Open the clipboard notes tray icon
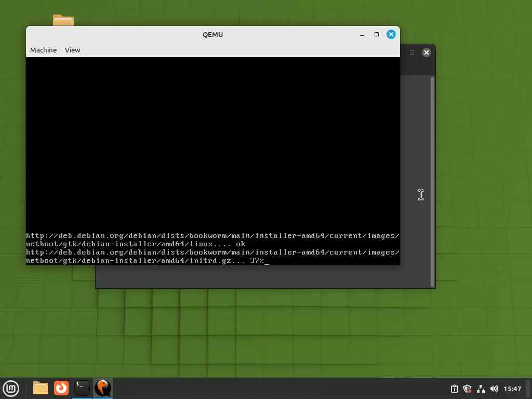This screenshot has height=399, width=532. point(455,389)
